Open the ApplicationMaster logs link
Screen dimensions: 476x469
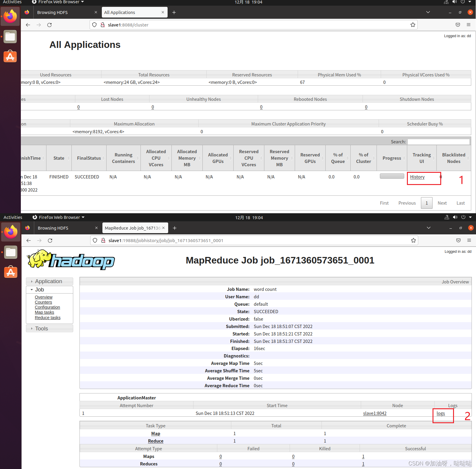pos(441,413)
